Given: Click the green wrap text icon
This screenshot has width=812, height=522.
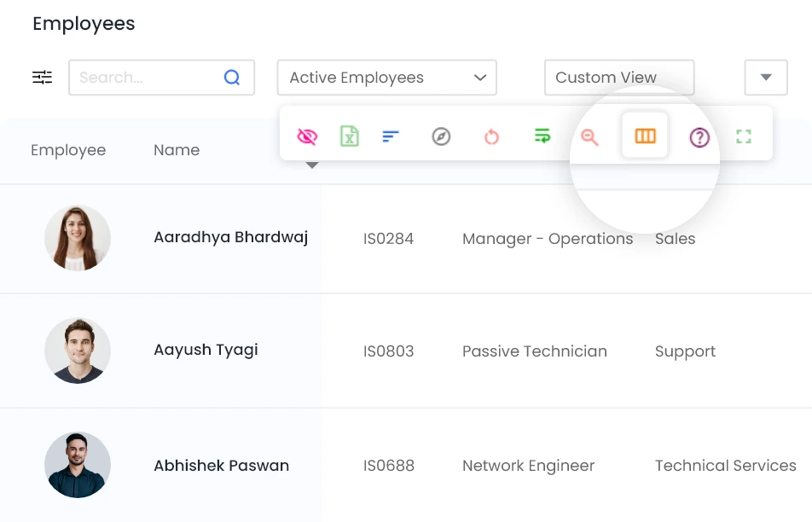Looking at the screenshot, I should 542,136.
